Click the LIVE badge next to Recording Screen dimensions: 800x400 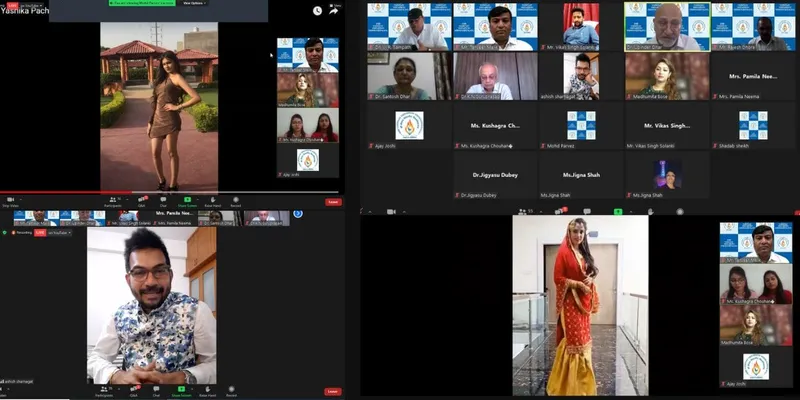coord(40,233)
